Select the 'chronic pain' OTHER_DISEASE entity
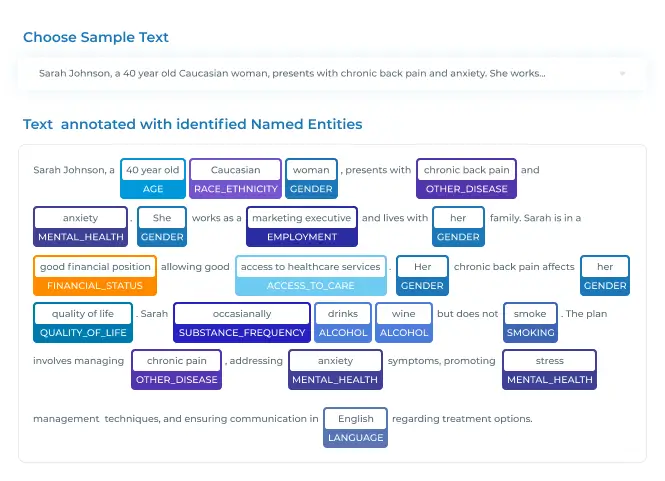The width and height of the screenshot is (665, 481). tap(176, 369)
